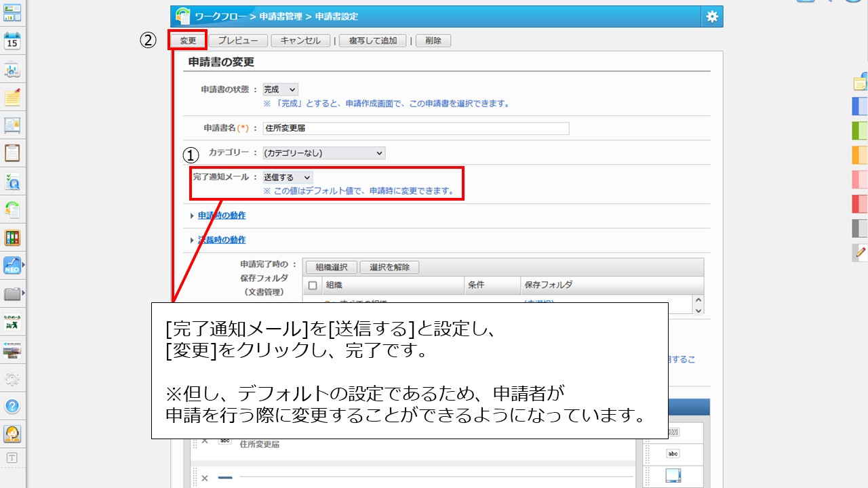Click the gear settings icon in header
The height and width of the screenshot is (488, 868).
tap(711, 17)
